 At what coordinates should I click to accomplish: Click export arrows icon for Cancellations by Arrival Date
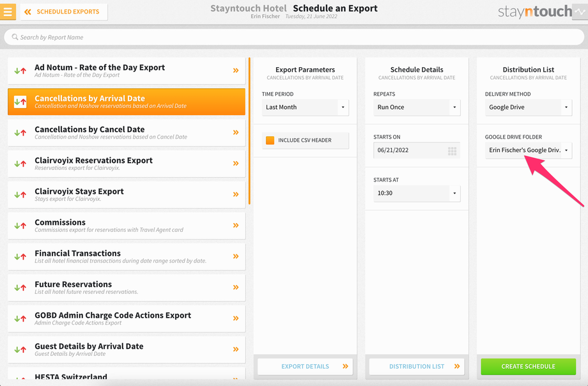(20, 102)
